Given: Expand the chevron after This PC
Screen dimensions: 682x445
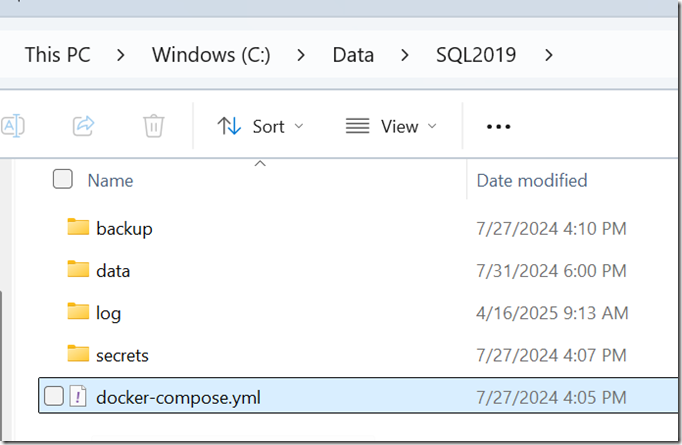Looking at the screenshot, I should [121, 55].
